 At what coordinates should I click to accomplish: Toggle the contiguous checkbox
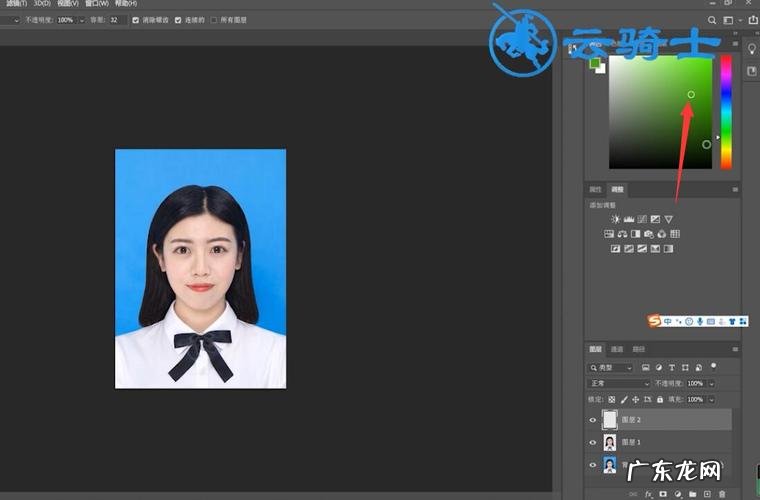[x=178, y=20]
